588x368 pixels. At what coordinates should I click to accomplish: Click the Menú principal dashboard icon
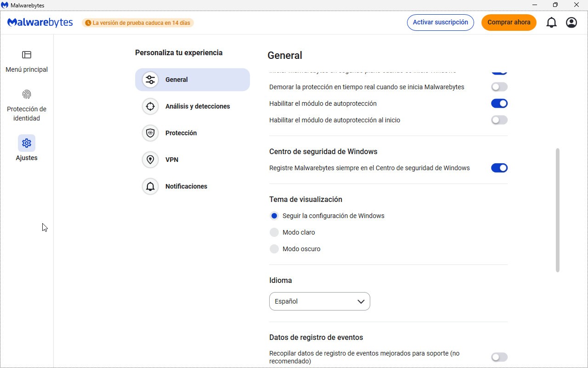[27, 55]
